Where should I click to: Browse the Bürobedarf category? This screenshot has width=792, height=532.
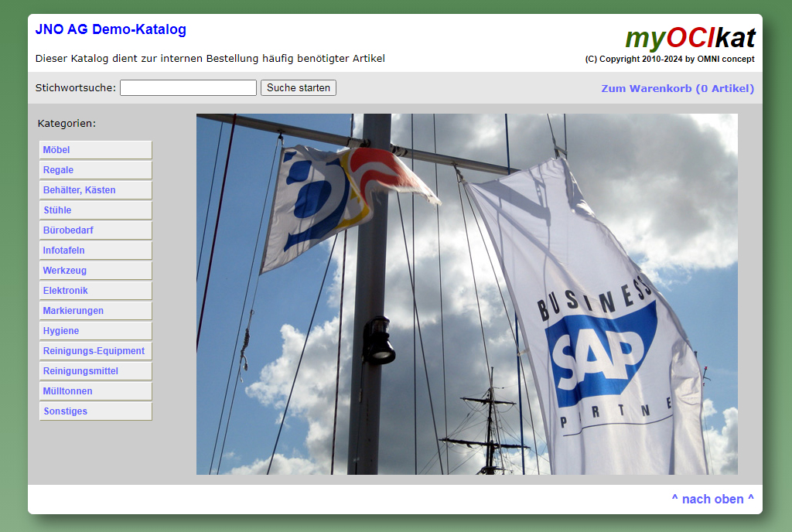click(95, 230)
